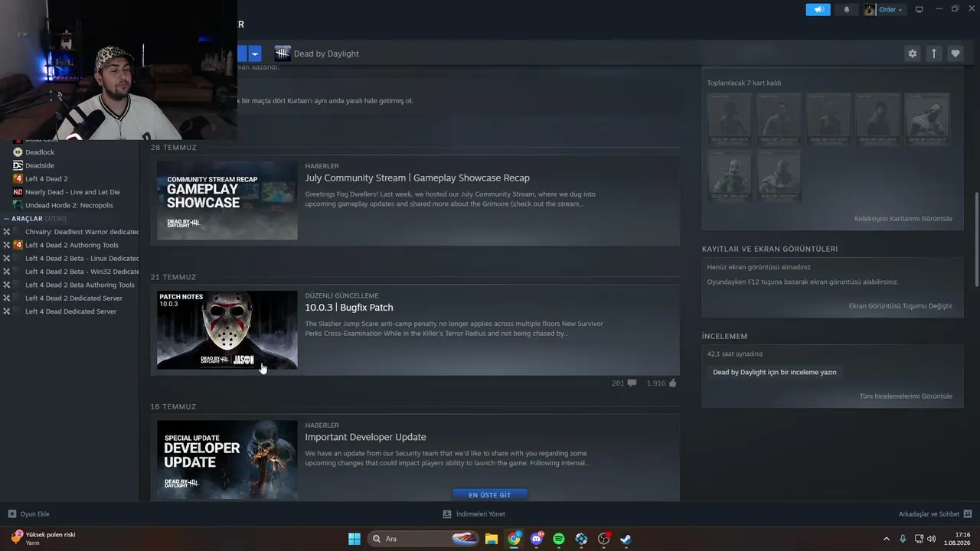Viewport: 980px width, 551px height.
Task: Click tool icon beside Left 4 Dead Dedicated Server
Action: pyautogui.click(x=7, y=311)
